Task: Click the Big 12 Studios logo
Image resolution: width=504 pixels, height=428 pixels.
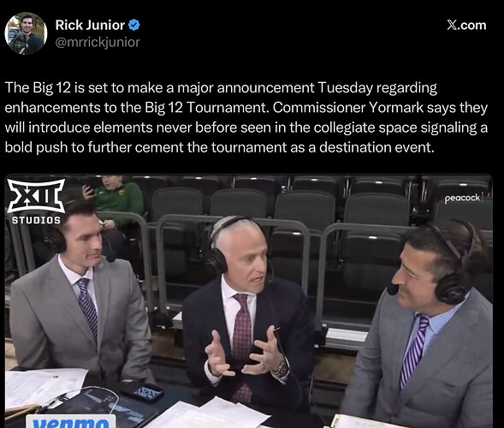Action: (36, 201)
